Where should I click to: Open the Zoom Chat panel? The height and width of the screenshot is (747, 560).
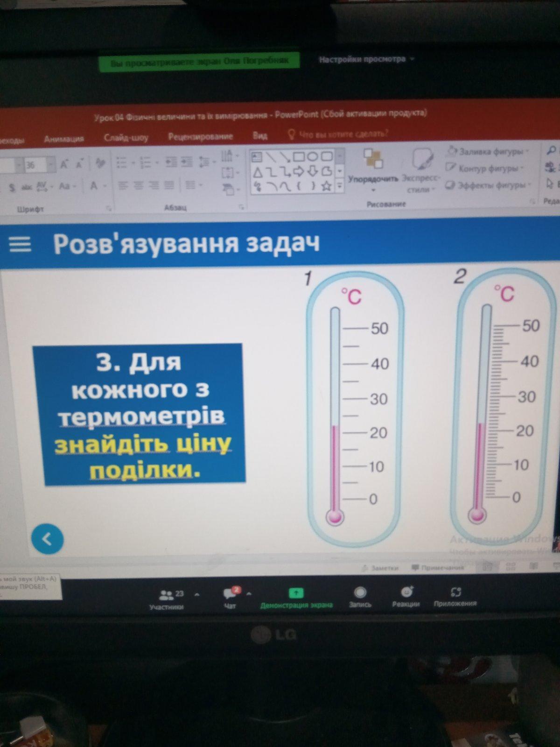(x=231, y=599)
